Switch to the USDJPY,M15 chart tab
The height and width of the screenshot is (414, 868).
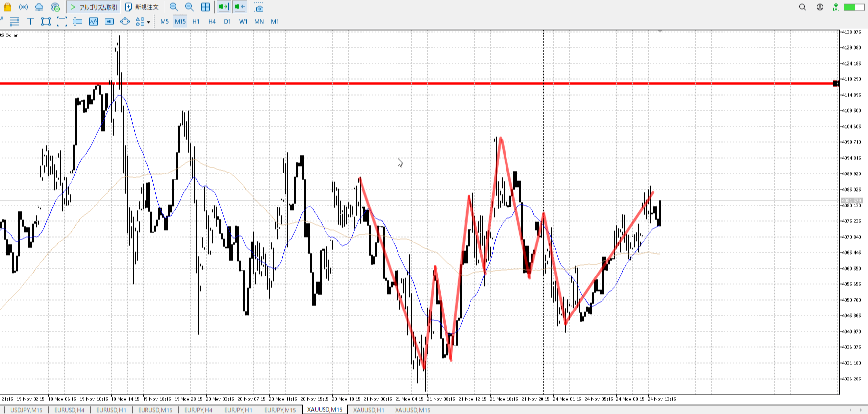(27, 410)
